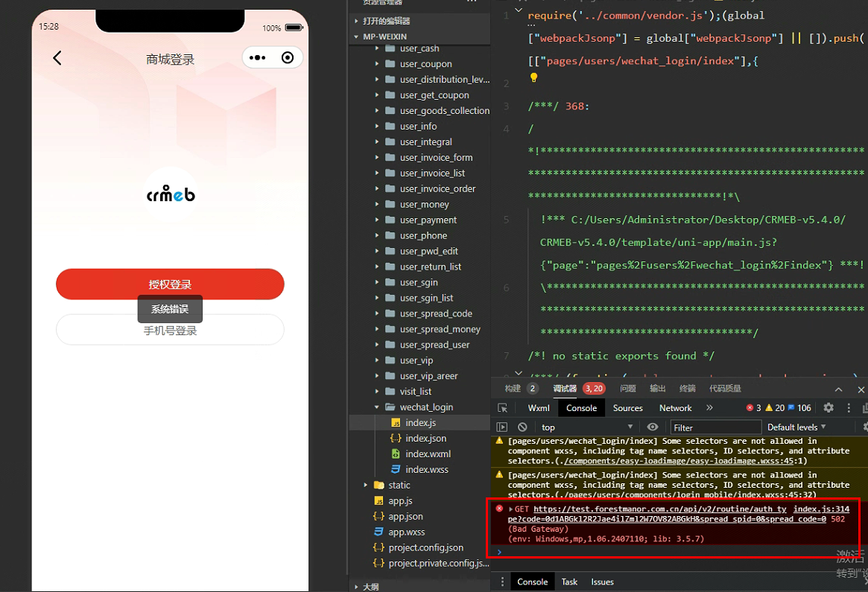Select the Task drawer tab

tap(569, 582)
